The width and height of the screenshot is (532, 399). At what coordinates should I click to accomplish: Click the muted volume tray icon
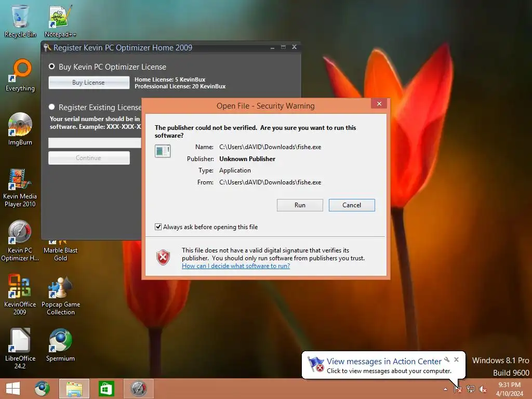483,389
